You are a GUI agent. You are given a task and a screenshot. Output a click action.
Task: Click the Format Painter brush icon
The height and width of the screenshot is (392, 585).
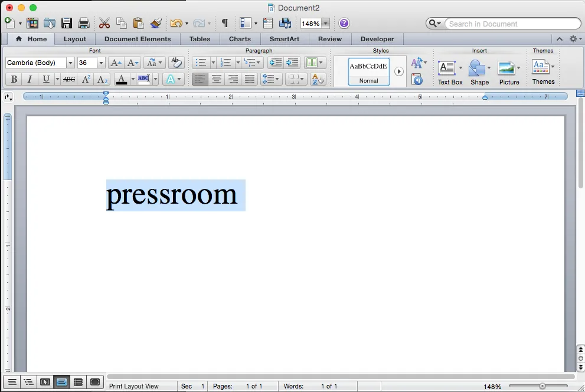coord(156,24)
